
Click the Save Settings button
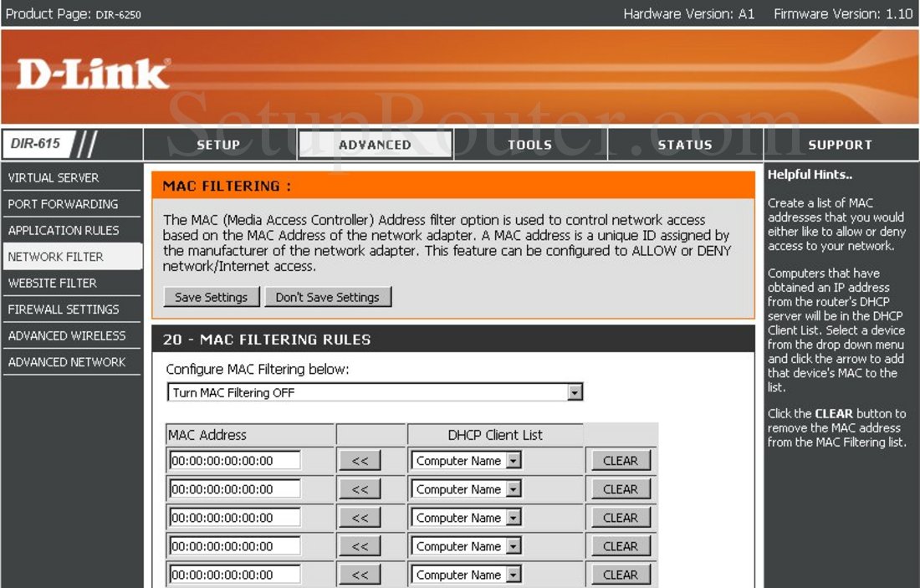(212, 298)
